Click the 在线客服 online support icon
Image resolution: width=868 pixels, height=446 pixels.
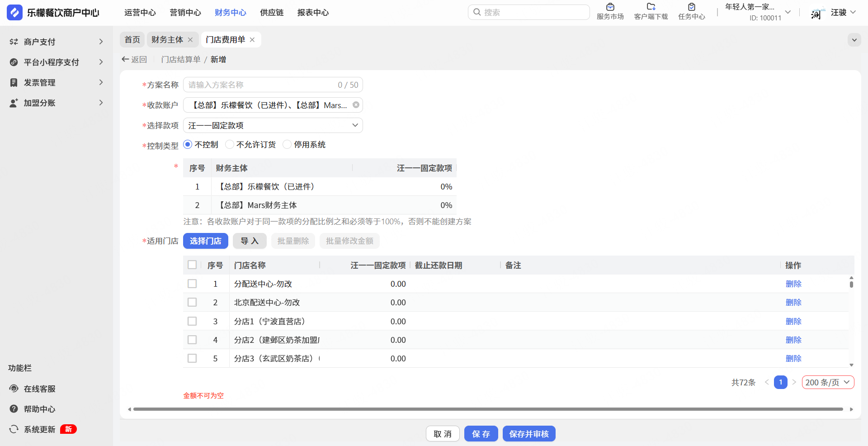point(14,389)
